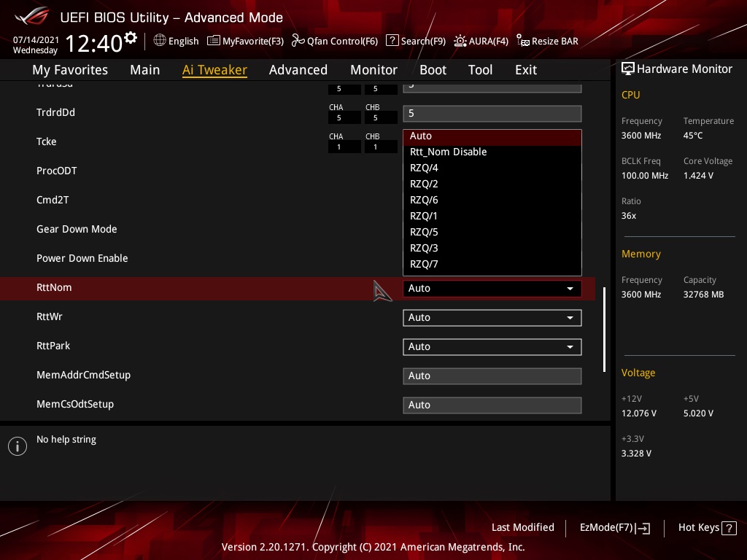Open AURA(F4) lighting icon
The height and width of the screenshot is (560, 747).
(460, 41)
